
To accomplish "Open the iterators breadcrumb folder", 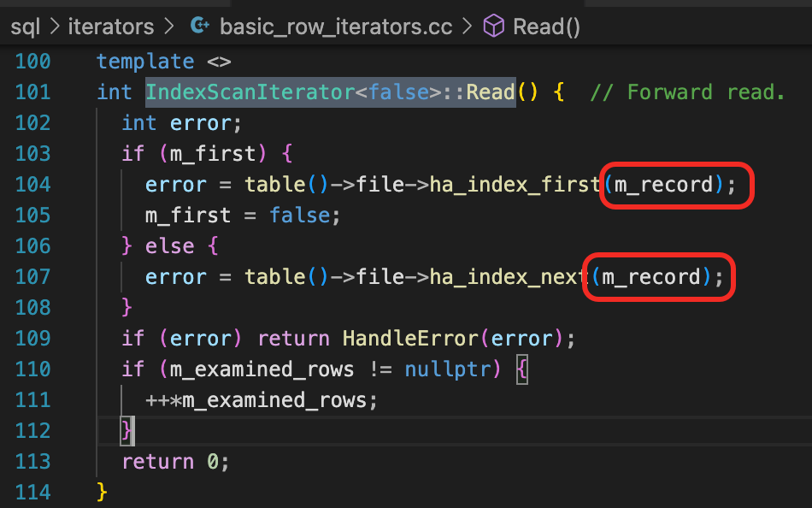I will 111,27.
